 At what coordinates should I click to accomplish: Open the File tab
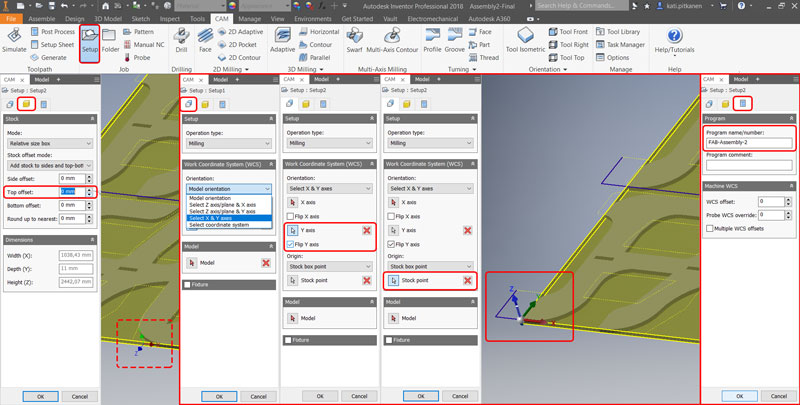[x=11, y=18]
